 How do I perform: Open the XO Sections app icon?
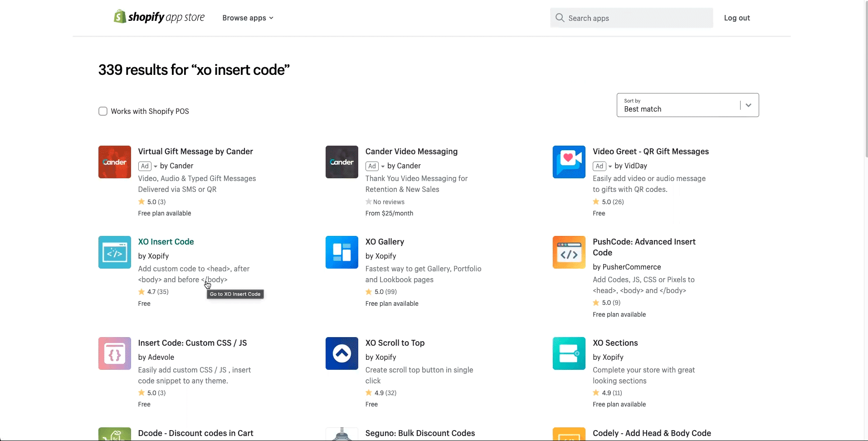point(569,353)
